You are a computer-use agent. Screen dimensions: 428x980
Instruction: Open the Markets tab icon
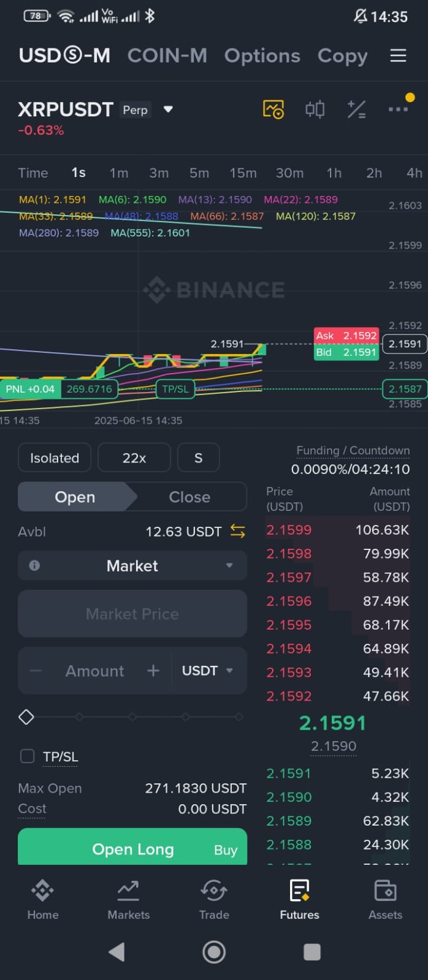128,890
